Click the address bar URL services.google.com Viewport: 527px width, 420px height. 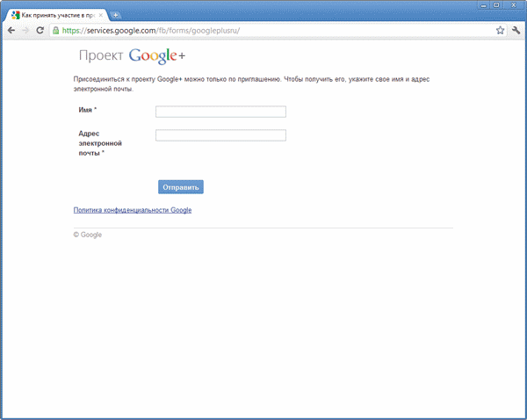pyautogui.click(x=151, y=31)
